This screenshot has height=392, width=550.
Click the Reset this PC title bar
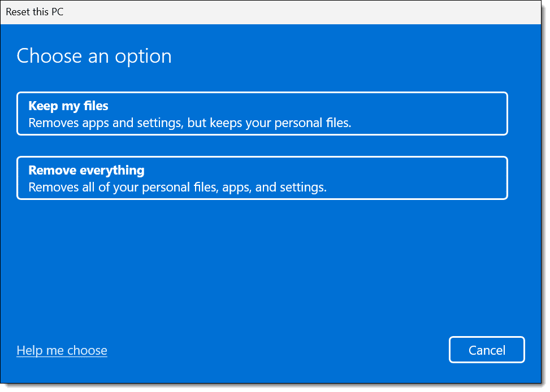[x=270, y=12]
